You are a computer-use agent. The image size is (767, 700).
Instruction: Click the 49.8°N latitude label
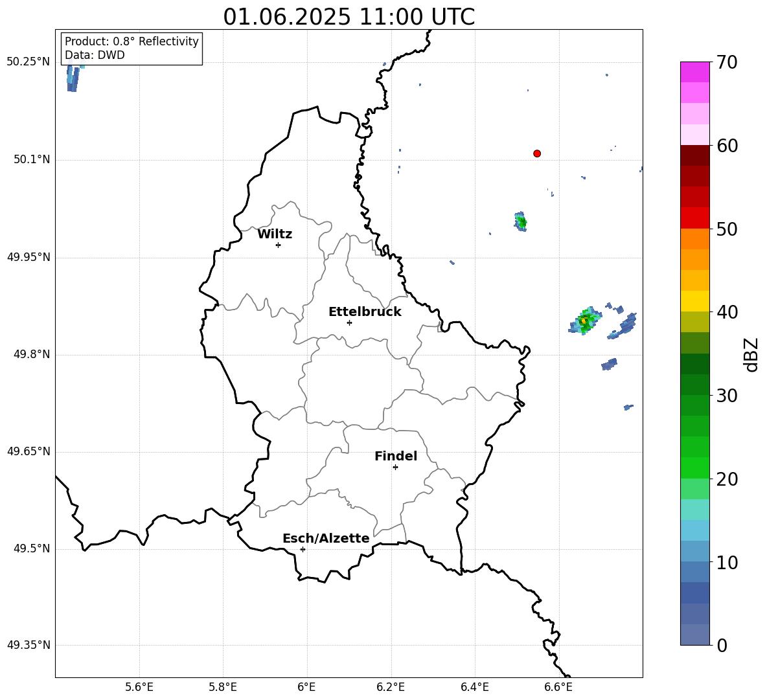pos(32,354)
